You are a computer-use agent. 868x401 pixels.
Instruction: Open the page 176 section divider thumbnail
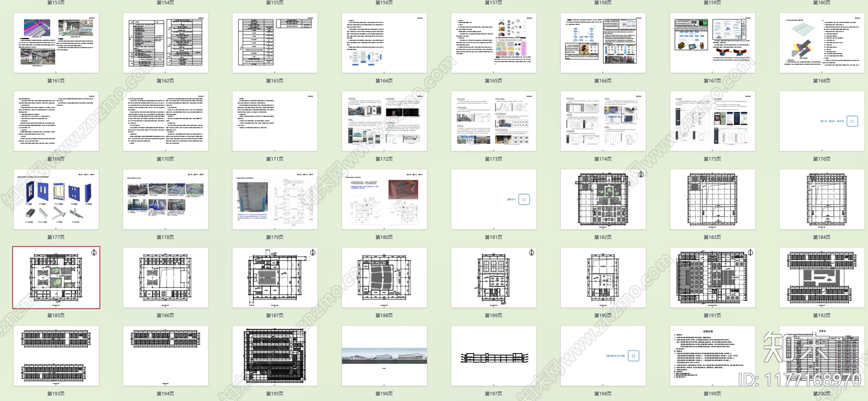tap(822, 121)
